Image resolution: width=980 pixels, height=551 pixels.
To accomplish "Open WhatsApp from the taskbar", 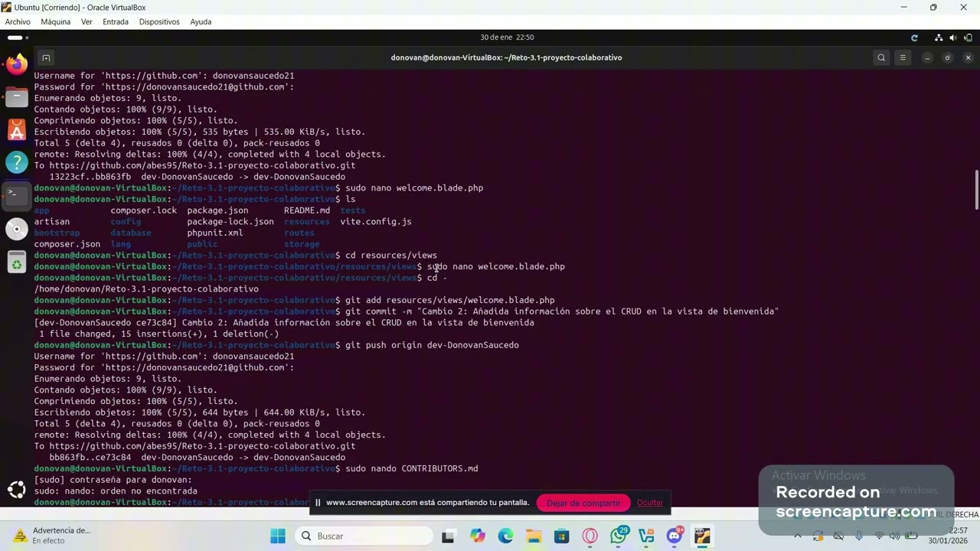I will (619, 536).
